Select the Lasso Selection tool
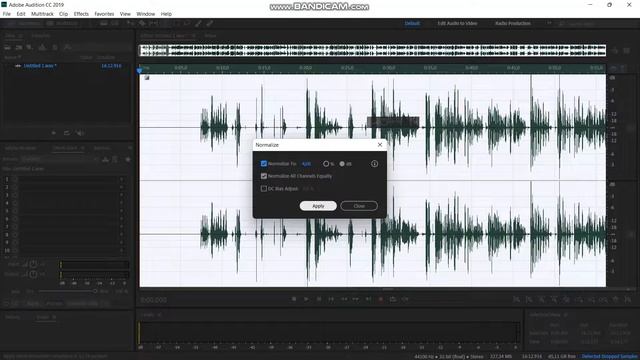640x360 pixels. (187, 24)
